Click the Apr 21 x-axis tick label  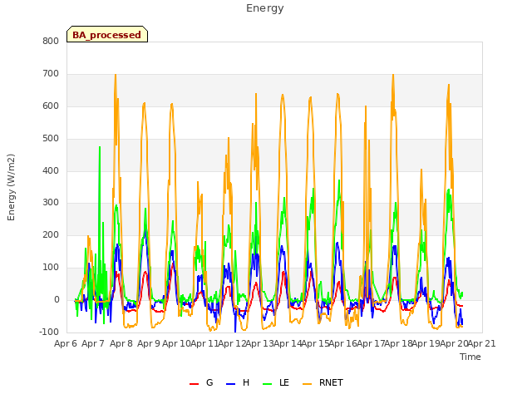click(482, 343)
